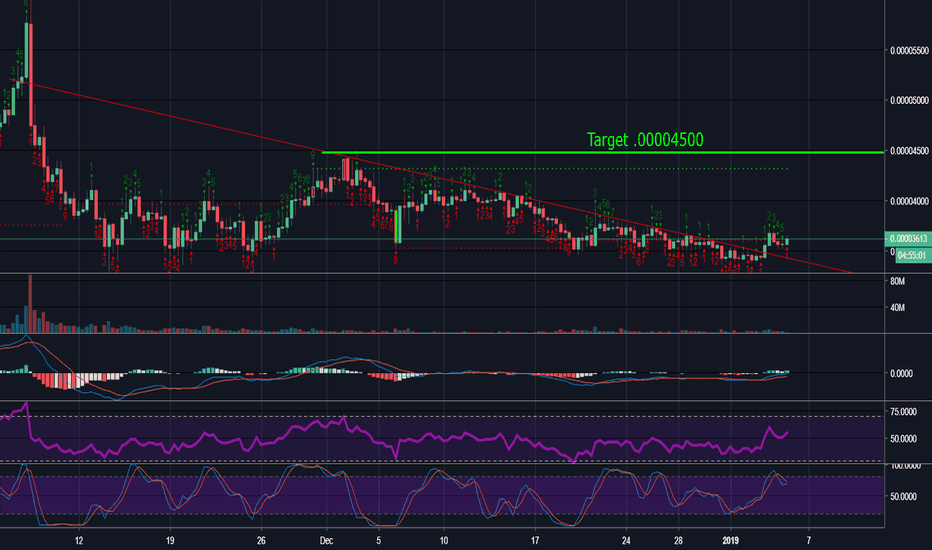Viewport: 932px width, 550px height.
Task: Click the 0.00004000 price axis label
Action: point(909,202)
